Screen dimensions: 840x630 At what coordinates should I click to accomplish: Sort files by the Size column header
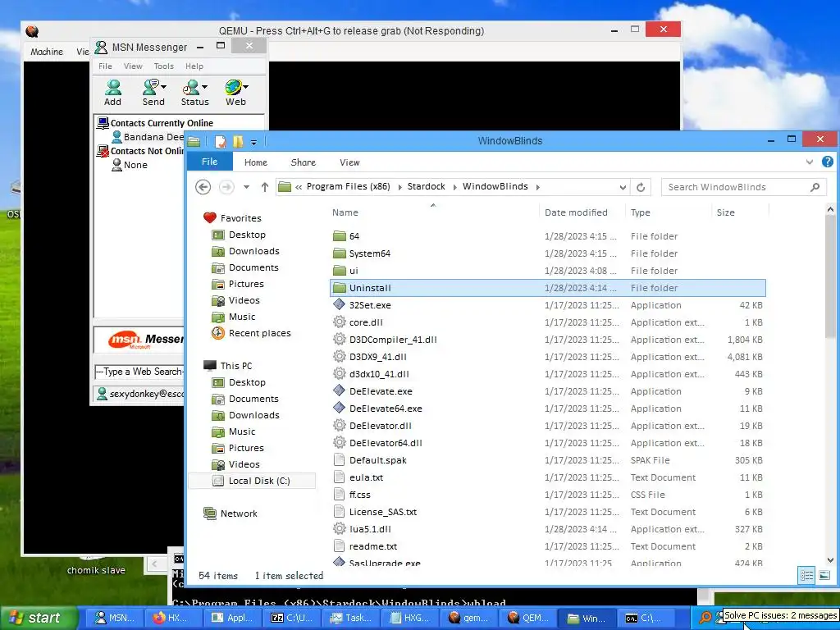(x=725, y=212)
